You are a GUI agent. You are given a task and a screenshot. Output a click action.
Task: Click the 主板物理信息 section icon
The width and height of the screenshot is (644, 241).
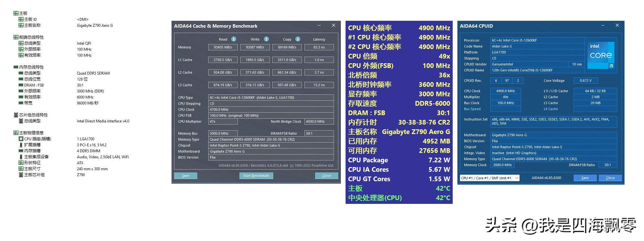16,133
